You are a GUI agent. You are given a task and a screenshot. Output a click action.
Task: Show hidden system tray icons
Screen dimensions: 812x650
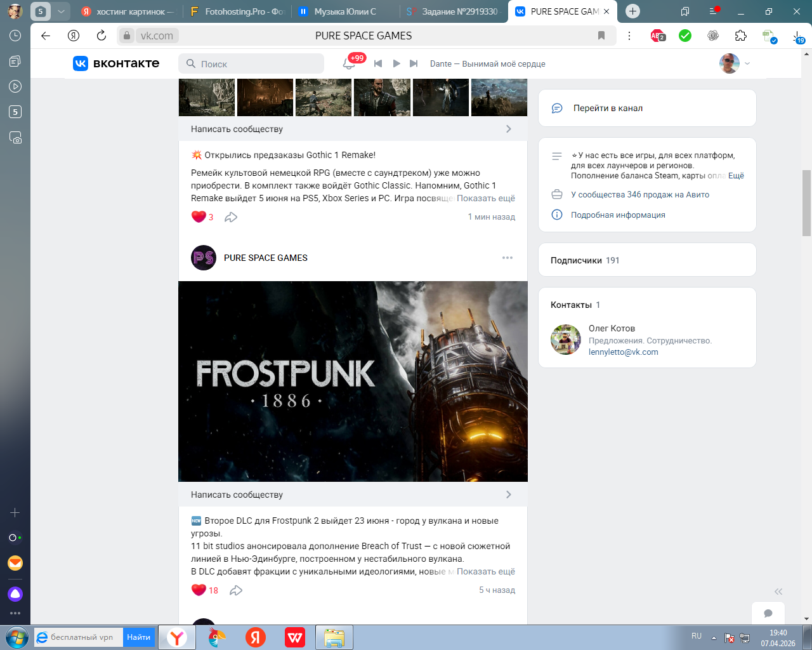(714, 637)
